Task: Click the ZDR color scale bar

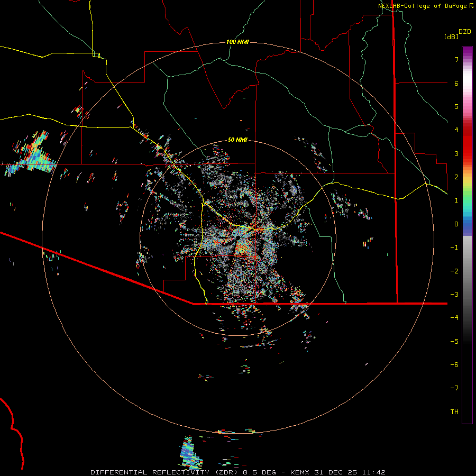Action: pyautogui.click(x=467, y=235)
